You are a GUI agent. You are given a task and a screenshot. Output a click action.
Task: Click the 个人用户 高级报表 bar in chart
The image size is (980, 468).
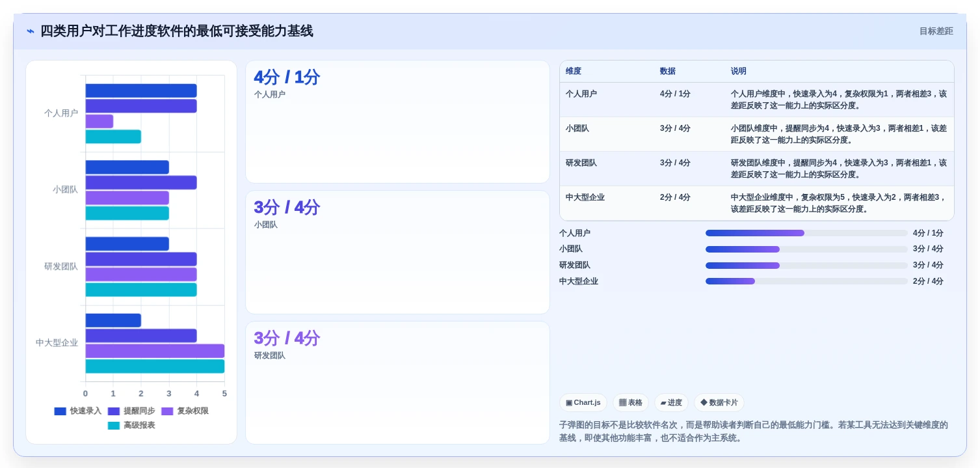coord(113,137)
